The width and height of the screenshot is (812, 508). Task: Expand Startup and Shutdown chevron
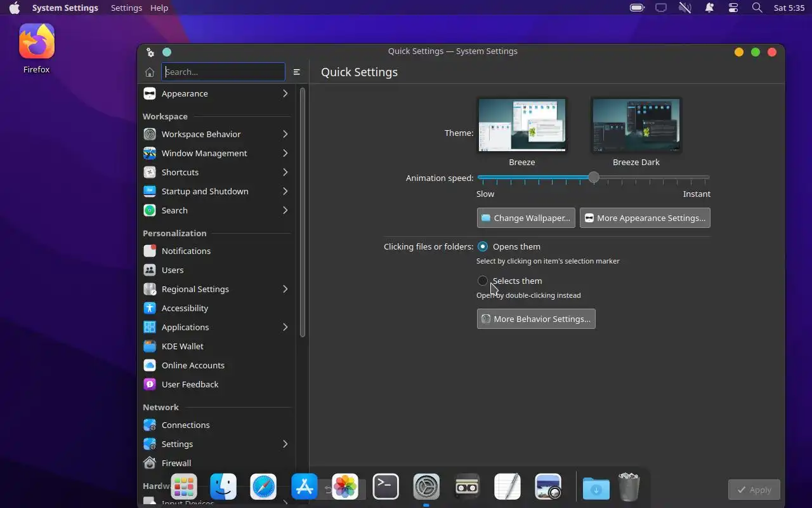[x=285, y=191]
